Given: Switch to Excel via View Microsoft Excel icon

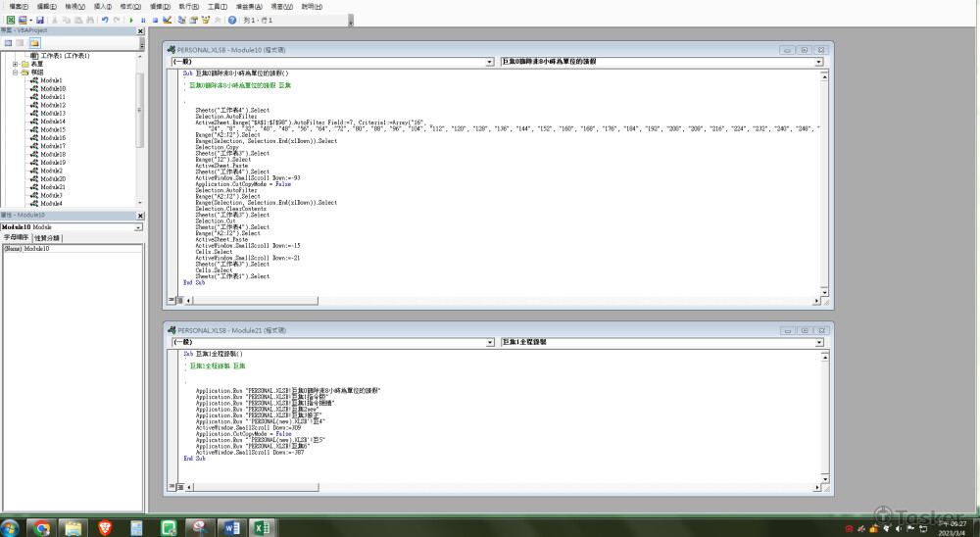Looking at the screenshot, I should pyautogui.click(x=12, y=20).
